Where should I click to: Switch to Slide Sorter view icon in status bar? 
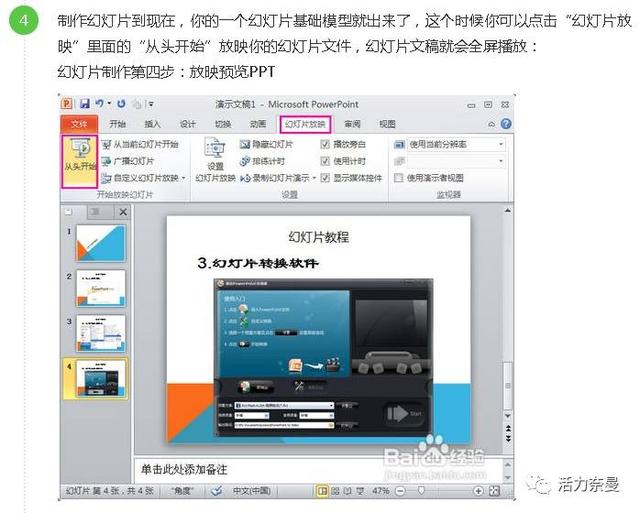click(335, 491)
